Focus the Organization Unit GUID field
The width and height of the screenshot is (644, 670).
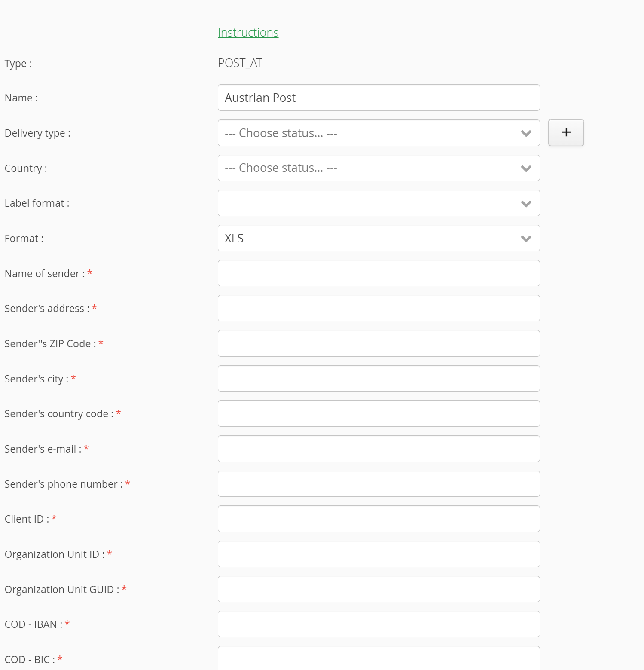coord(378,589)
